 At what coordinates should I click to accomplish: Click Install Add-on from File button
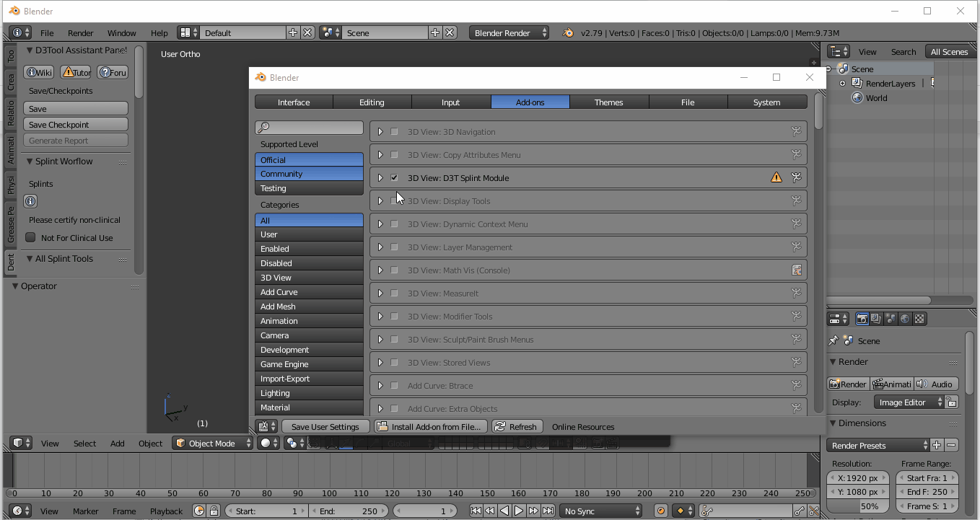point(431,426)
